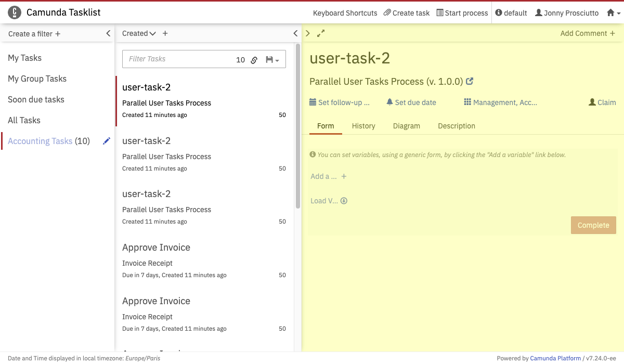The image size is (624, 364).
Task: Click the plus icon to add sorting
Action: (165, 33)
